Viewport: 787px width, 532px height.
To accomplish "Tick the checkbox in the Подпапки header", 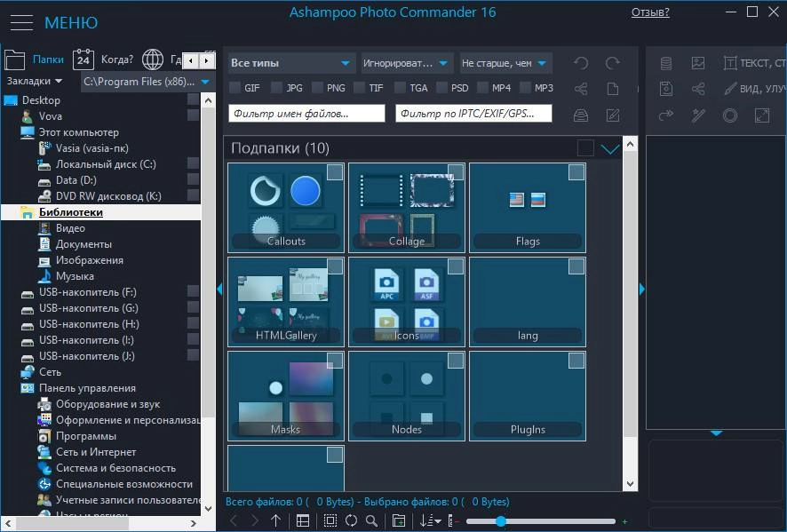I will coord(585,148).
